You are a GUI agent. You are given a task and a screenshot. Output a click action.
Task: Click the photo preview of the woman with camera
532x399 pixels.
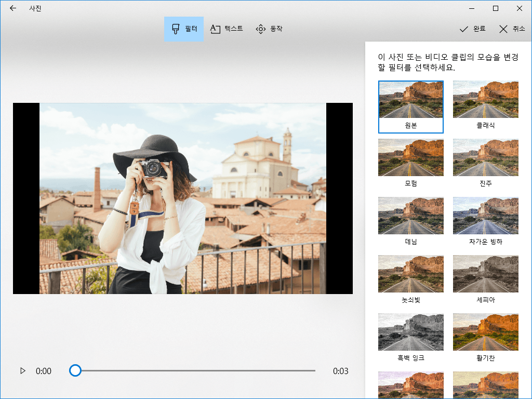(x=183, y=198)
